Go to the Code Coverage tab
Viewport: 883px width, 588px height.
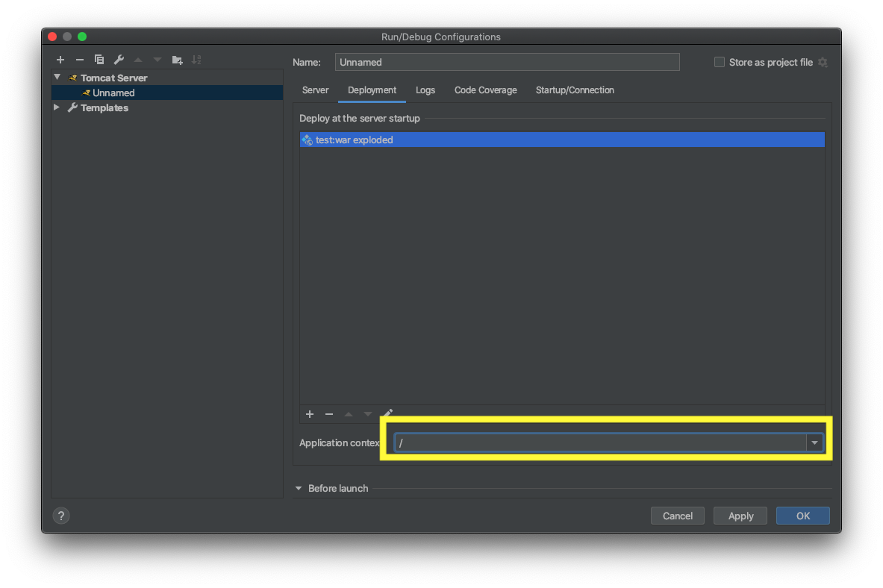pyautogui.click(x=485, y=90)
